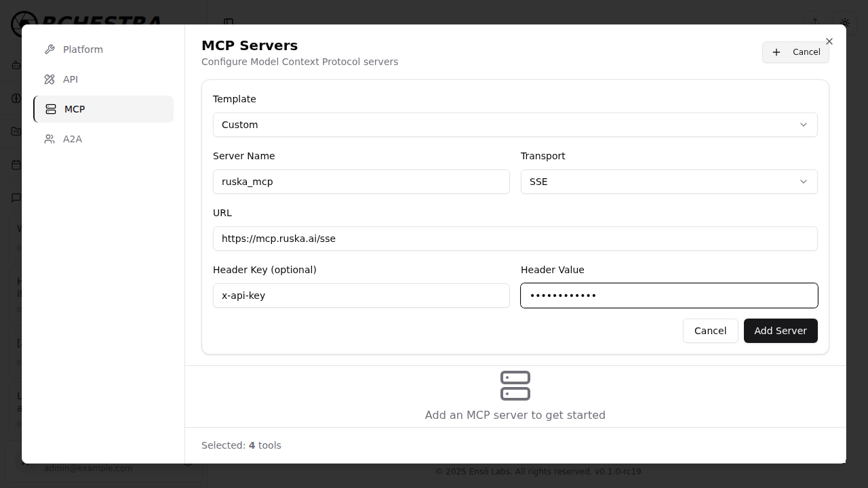Cancel the server form next to Add Server
868x488 pixels.
711,331
